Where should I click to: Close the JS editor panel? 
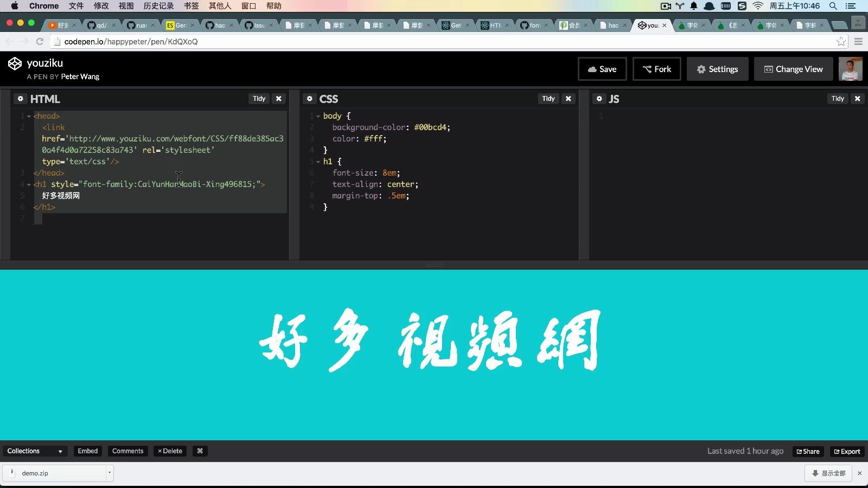point(858,99)
